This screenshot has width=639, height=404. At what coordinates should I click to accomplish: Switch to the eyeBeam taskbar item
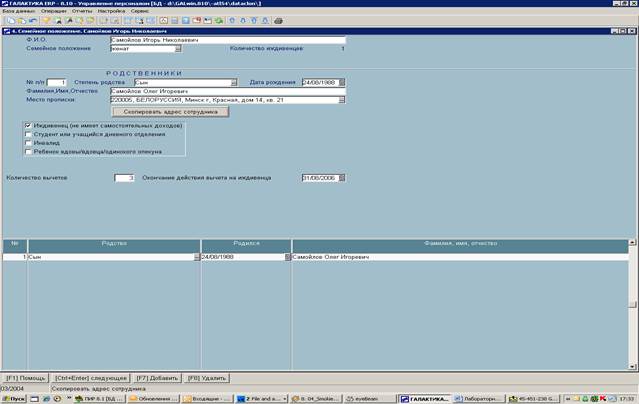tap(366, 398)
